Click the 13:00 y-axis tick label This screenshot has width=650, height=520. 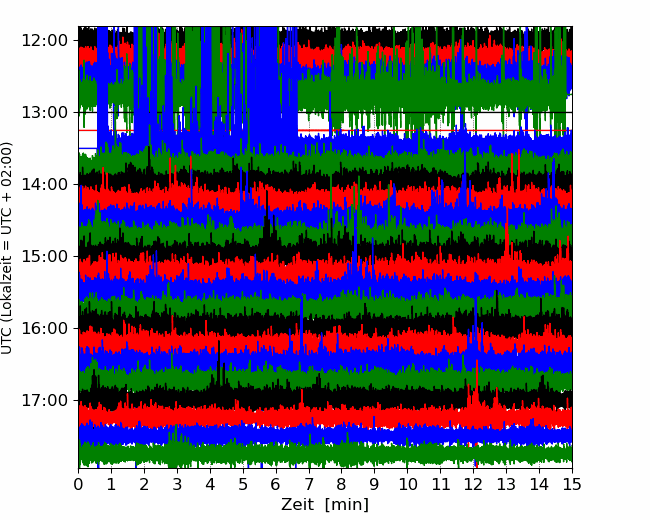(44, 112)
